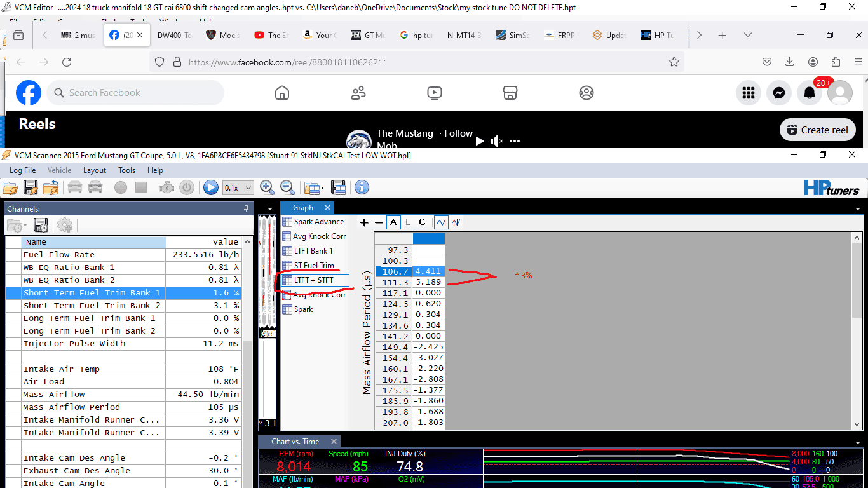The height and width of the screenshot is (488, 868).
Task: Open the Facebook apps grid menu icon
Action: coord(749,93)
